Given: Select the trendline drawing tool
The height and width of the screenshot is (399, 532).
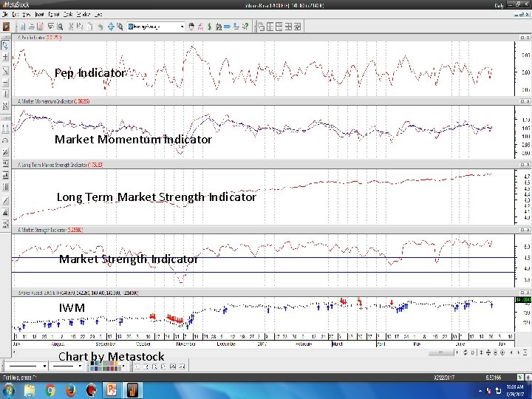Looking at the screenshot, I should [5, 71].
